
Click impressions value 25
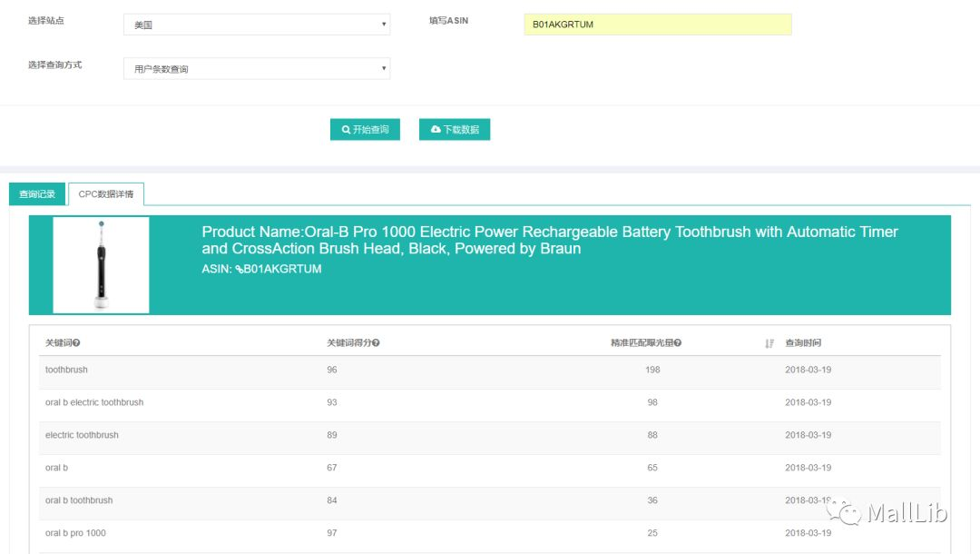(652, 533)
